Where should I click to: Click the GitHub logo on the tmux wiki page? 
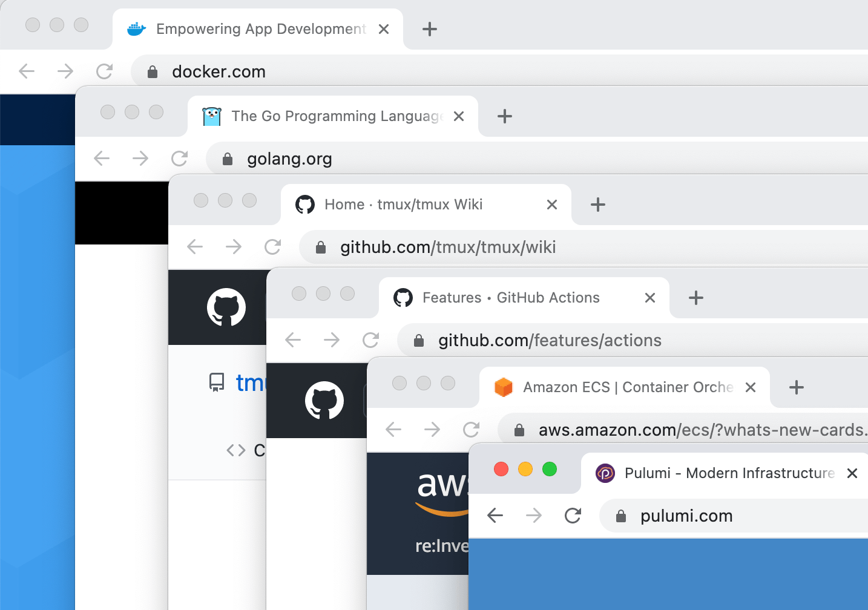point(226,307)
